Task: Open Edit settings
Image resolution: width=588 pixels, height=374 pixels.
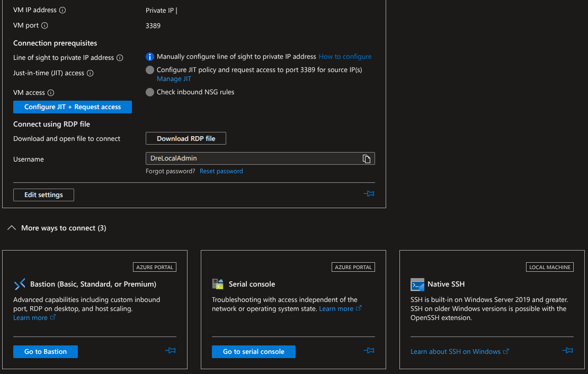Action: click(43, 195)
